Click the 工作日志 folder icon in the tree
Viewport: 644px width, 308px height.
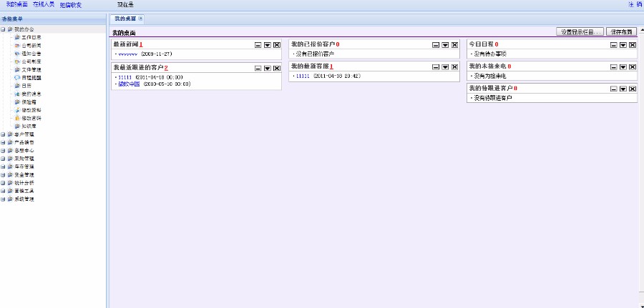tap(17, 37)
